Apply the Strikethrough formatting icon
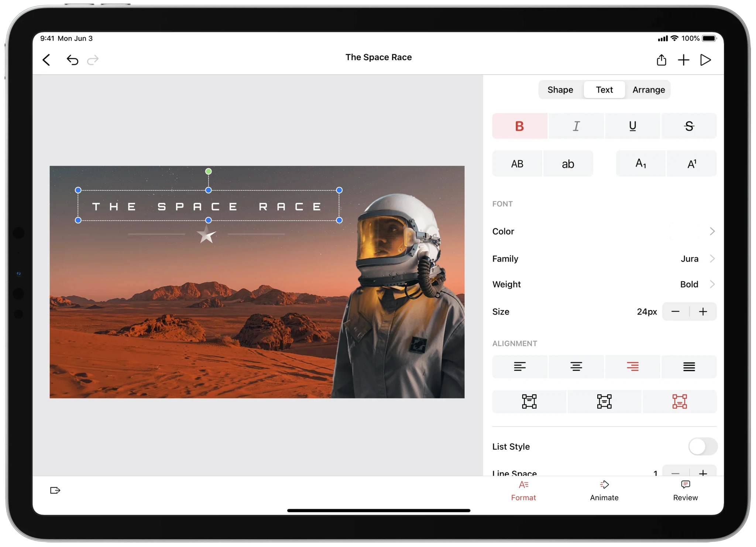Image resolution: width=756 pixels, height=547 pixels. (689, 126)
